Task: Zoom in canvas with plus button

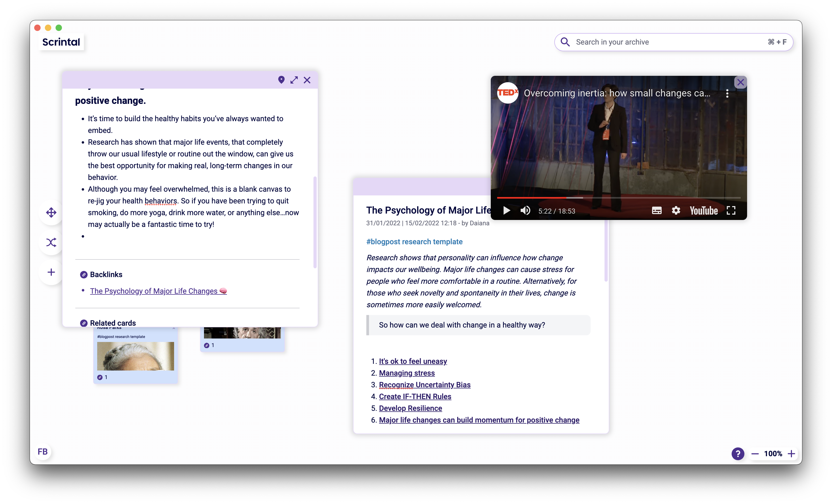Action: point(791,454)
